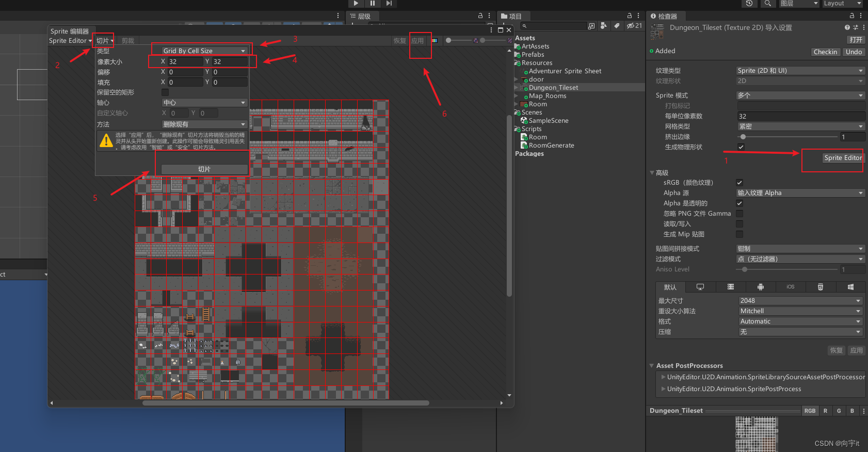Open the 轴心 pivot dropdown showing 中心

click(204, 103)
